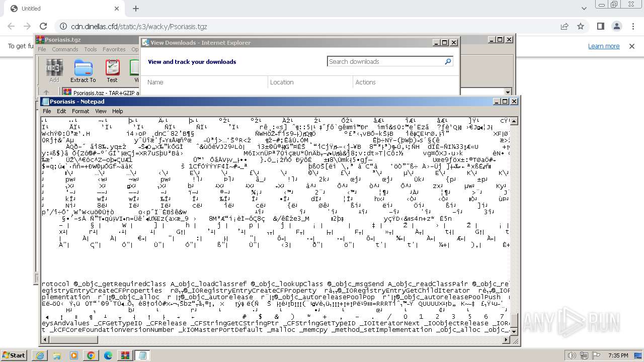The height and width of the screenshot is (362, 644).
Task: Open File Explorer from taskbar
Action: coord(57,355)
